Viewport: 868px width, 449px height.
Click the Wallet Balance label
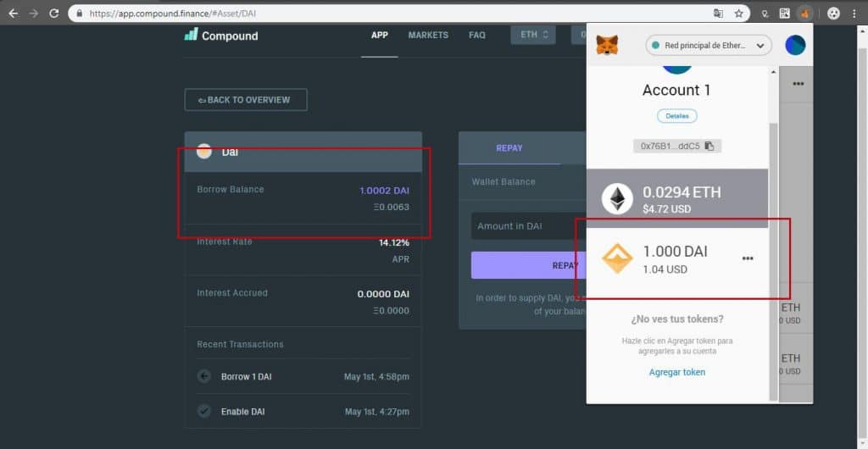click(504, 181)
